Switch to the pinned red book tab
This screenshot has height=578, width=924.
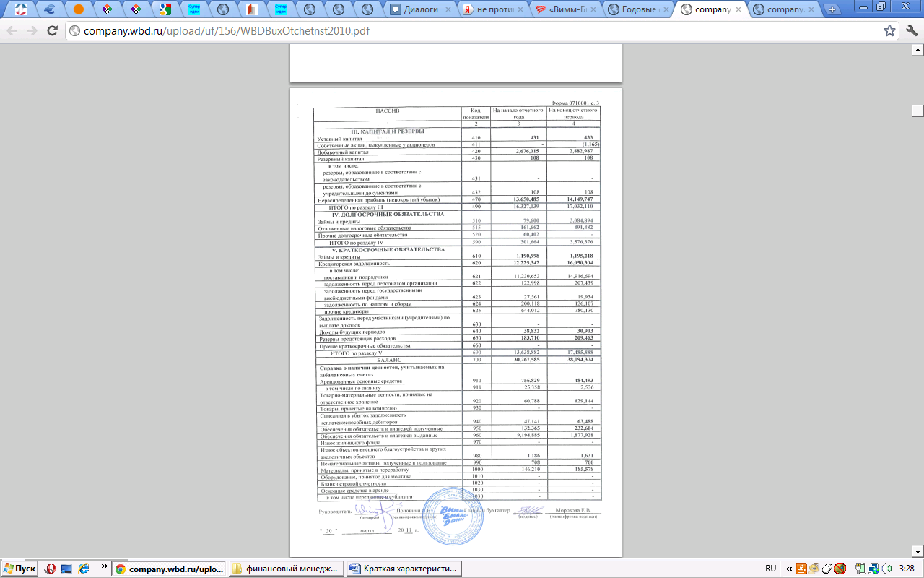[252, 9]
